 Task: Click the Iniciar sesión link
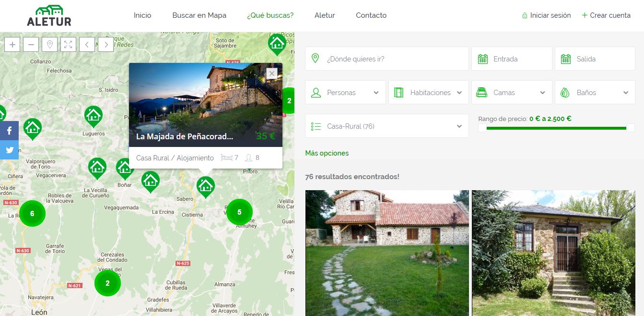(x=546, y=15)
